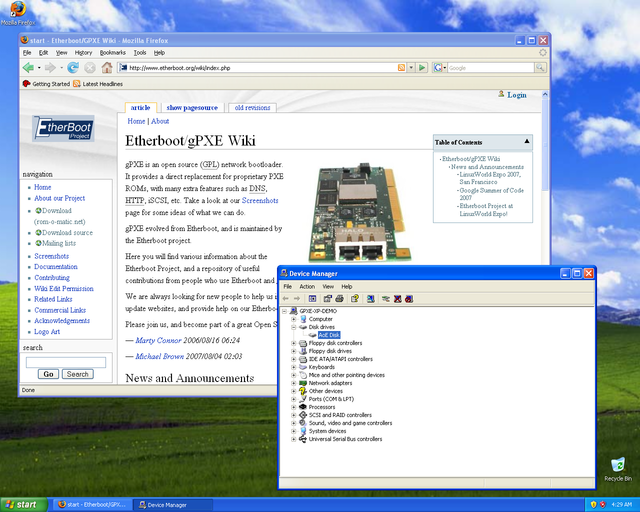This screenshot has width=640, height=512.
Task: Switch to old revisions tab
Action: click(252, 108)
